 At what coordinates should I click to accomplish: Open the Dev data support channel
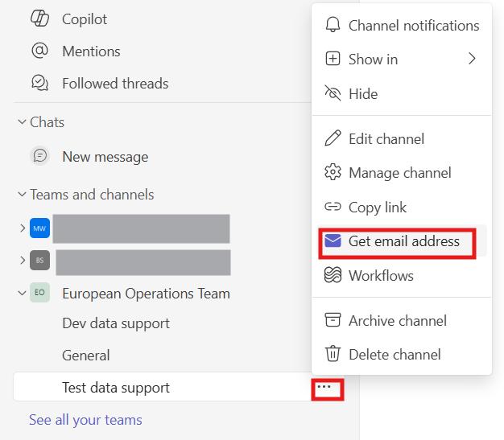(116, 323)
